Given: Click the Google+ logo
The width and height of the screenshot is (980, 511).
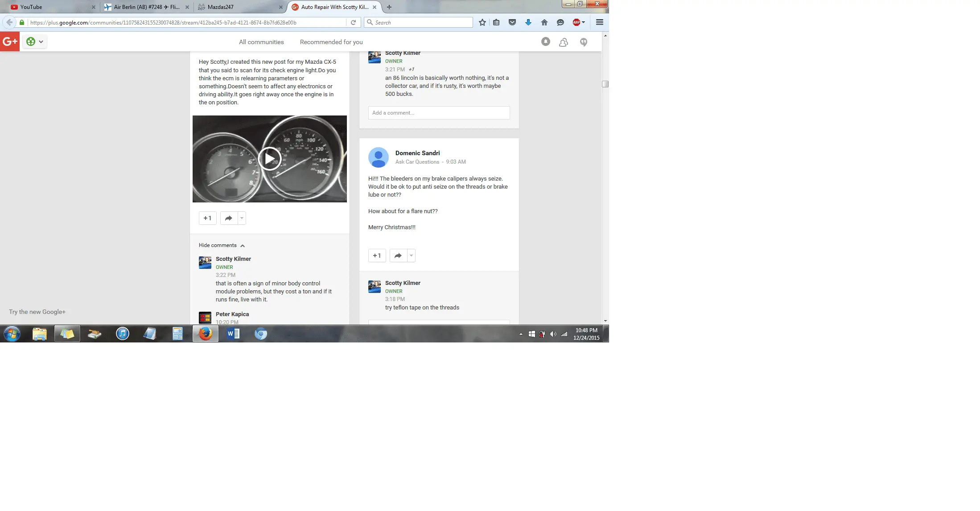Looking at the screenshot, I should click(10, 41).
